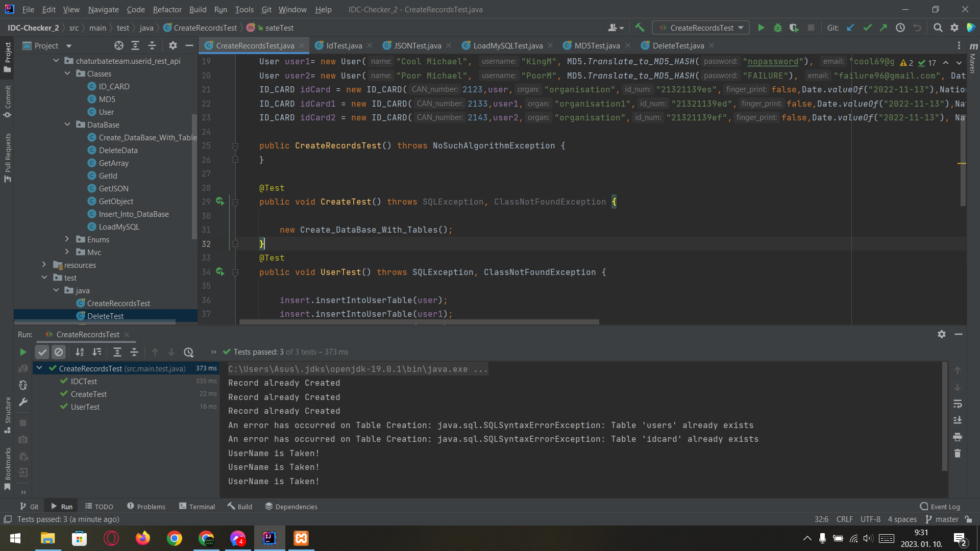The height and width of the screenshot is (551, 980).
Task: Collapse the DataBase package folder
Action: point(67,124)
